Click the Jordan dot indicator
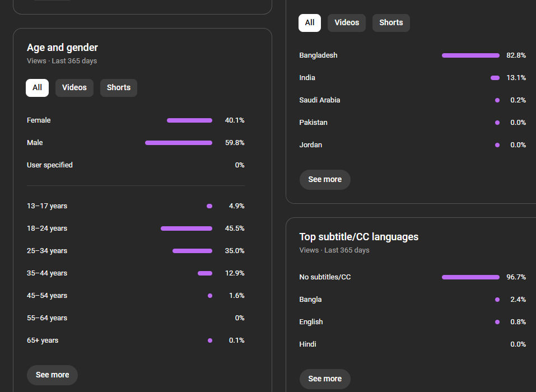 click(497, 145)
